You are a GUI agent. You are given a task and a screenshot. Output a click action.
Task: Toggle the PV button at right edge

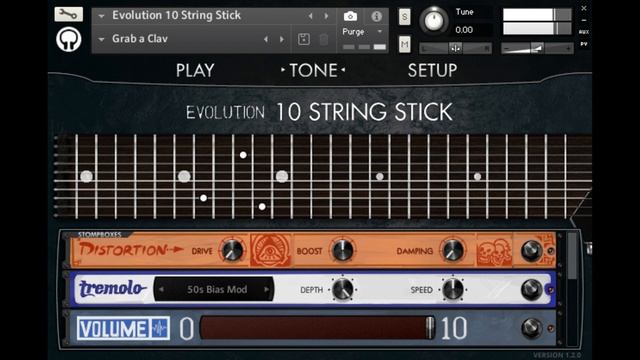(584, 44)
